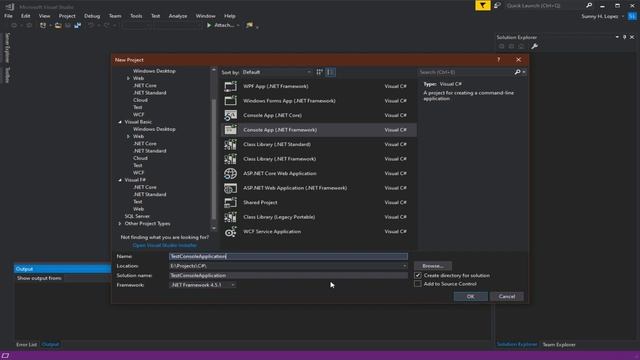The width and height of the screenshot is (640, 360).
Task: Expand the Web node under Visual Basic
Action: click(x=128, y=136)
